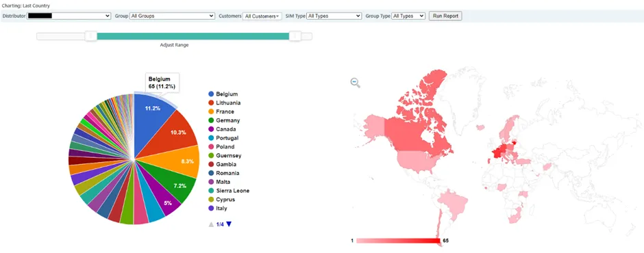
Task: Click the 1/4 legend page indicator
Action: click(220, 224)
